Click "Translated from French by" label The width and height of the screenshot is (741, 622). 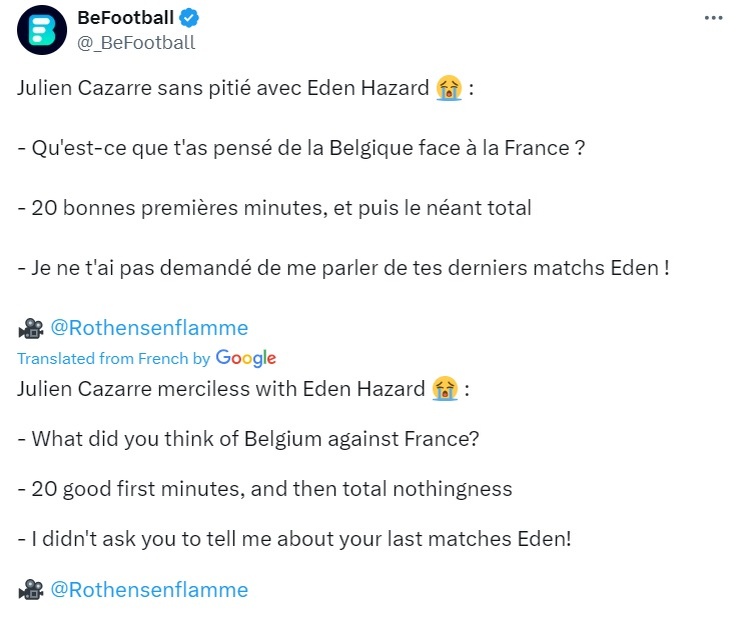(114, 358)
